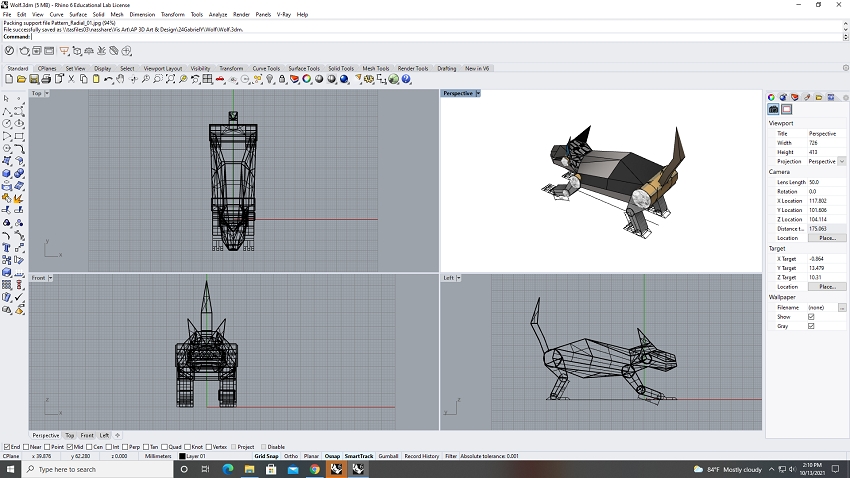Click the Print icon in Standard toolbar
Image resolution: width=850 pixels, height=478 pixels.
[x=46, y=79]
